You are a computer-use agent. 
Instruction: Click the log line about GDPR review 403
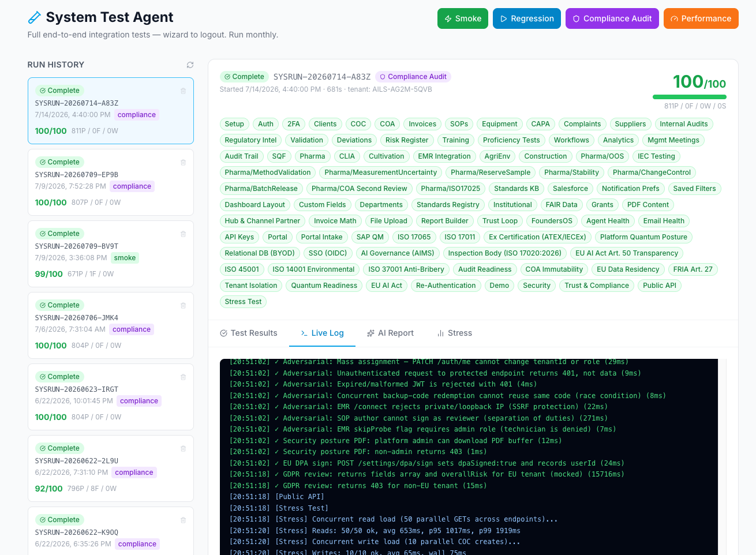(x=358, y=486)
